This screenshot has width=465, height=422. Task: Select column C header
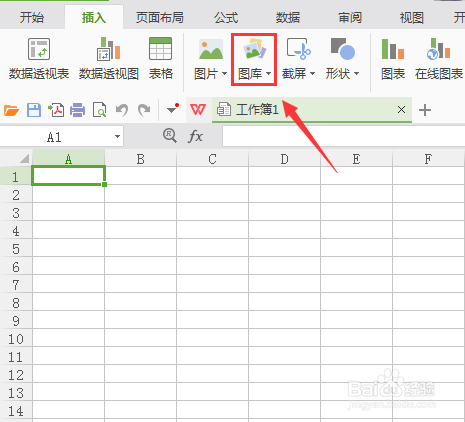coord(213,159)
